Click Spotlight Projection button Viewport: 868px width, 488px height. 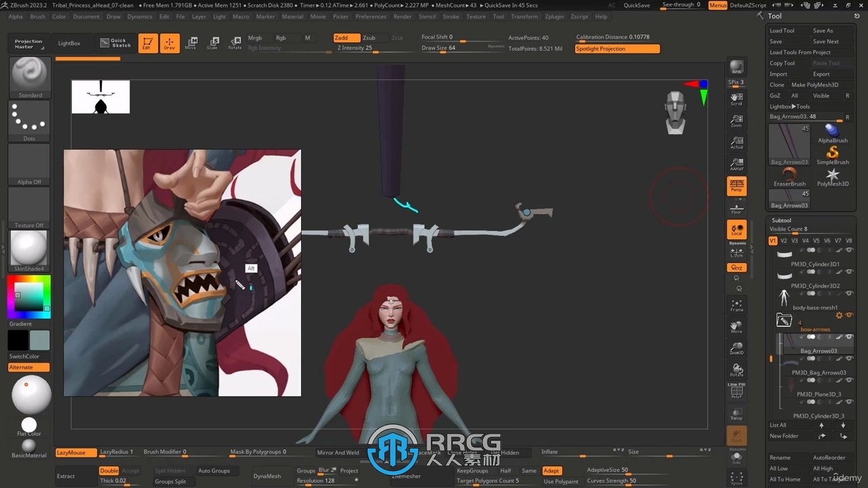tap(617, 49)
